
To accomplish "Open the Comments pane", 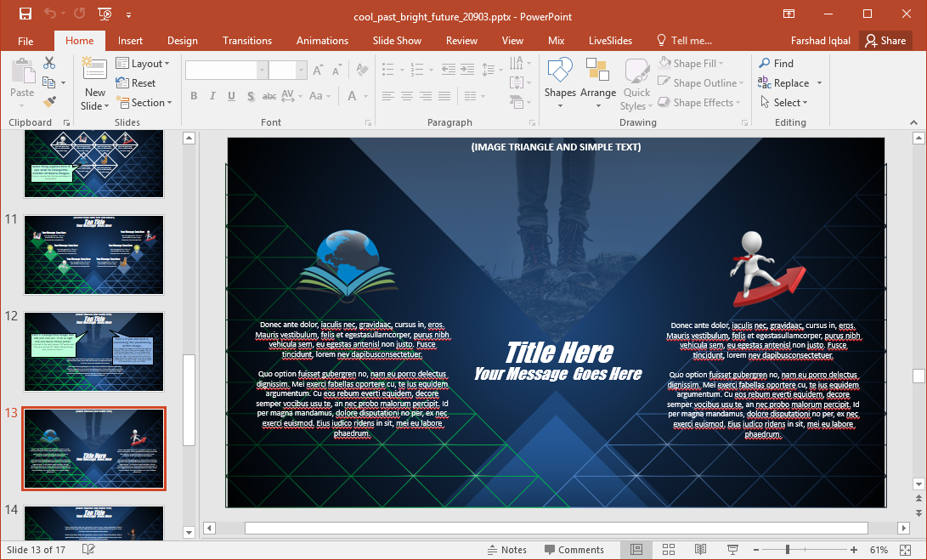I will [574, 549].
